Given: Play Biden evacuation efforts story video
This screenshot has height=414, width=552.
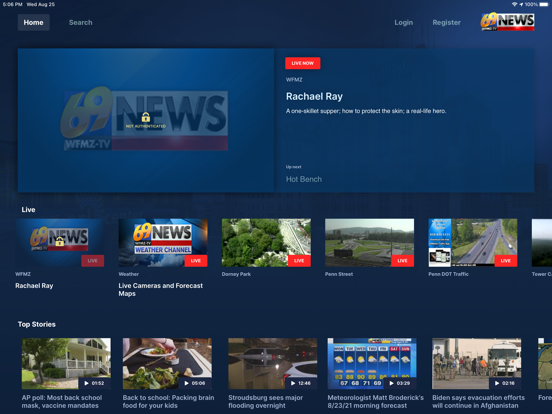Looking at the screenshot, I should tap(477, 363).
